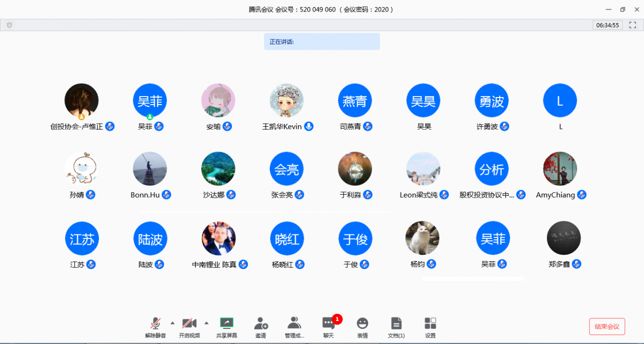Screen dimensions: 644x344
Task: Click the 结束会议 end meeting button
Action: pyautogui.click(x=607, y=326)
